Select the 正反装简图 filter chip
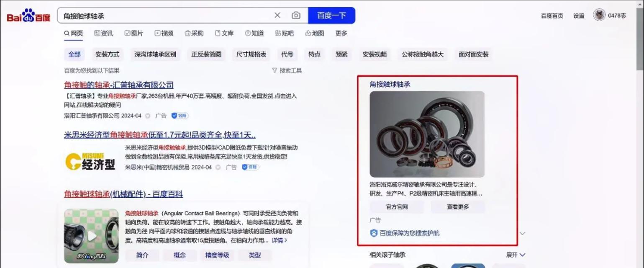644x268 pixels. (206, 54)
